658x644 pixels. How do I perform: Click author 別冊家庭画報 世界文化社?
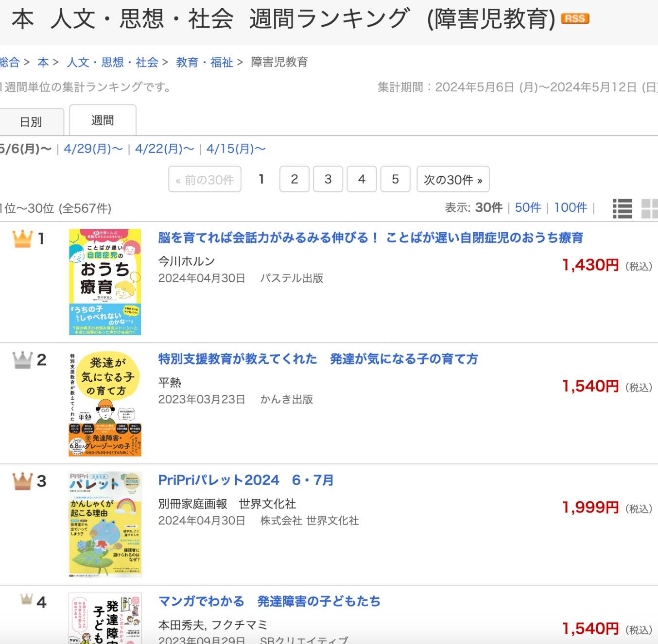[x=227, y=504]
